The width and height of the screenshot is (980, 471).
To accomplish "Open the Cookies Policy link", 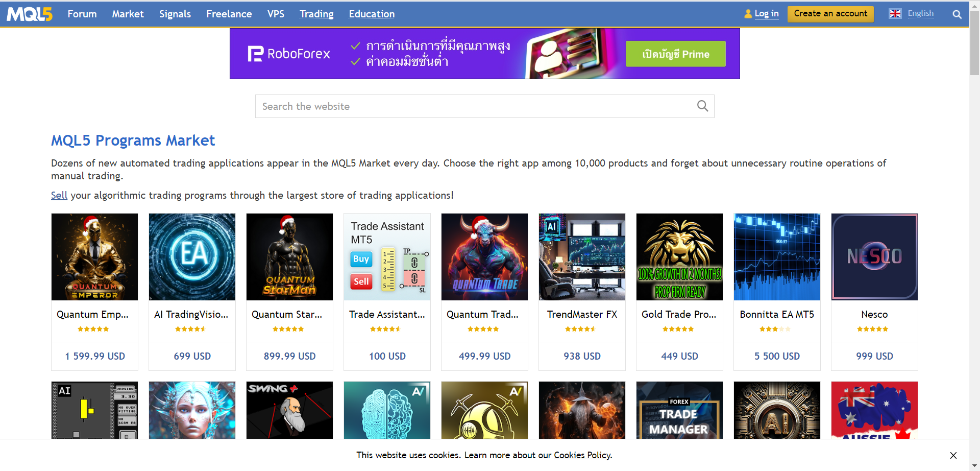I will click(x=582, y=455).
